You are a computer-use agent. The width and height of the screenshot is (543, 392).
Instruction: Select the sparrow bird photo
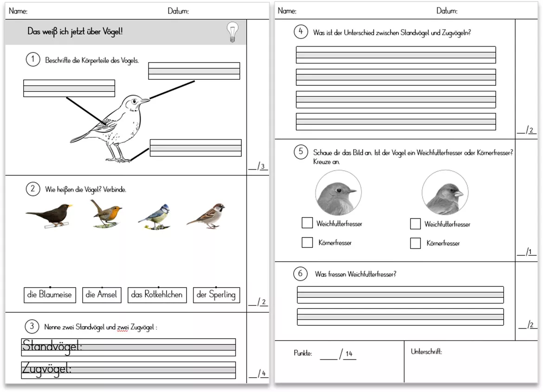[207, 216]
